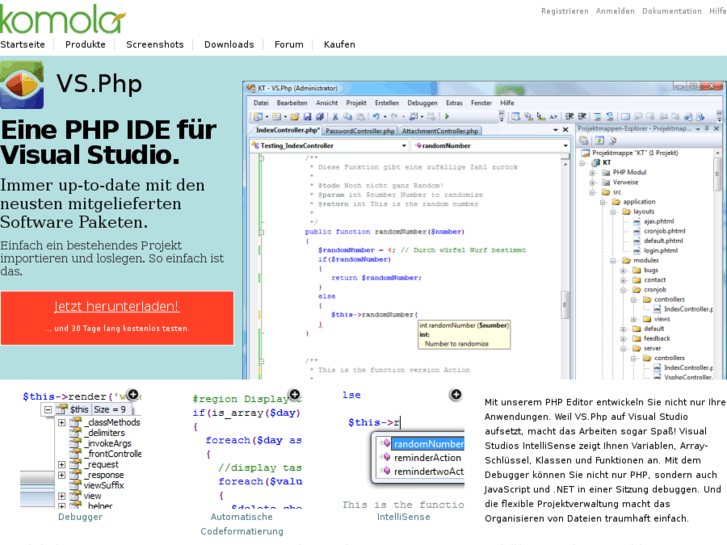Click the Add New Item icon in VS.Php toolbar

(x=276, y=117)
